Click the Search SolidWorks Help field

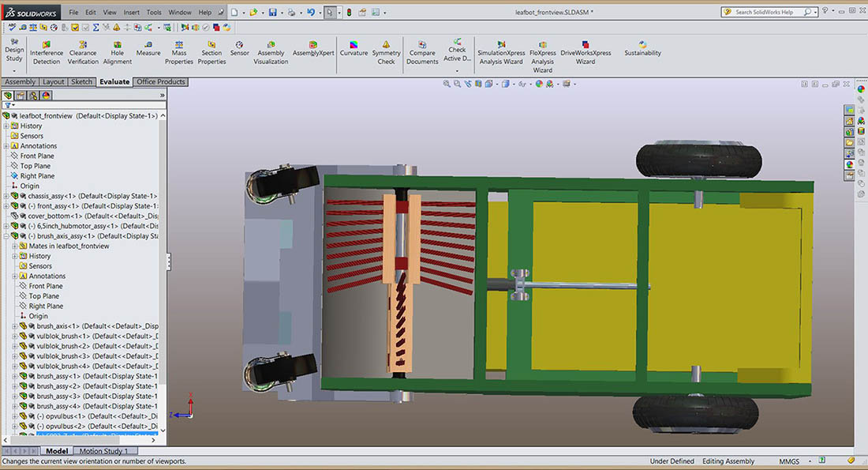pyautogui.click(x=768, y=12)
